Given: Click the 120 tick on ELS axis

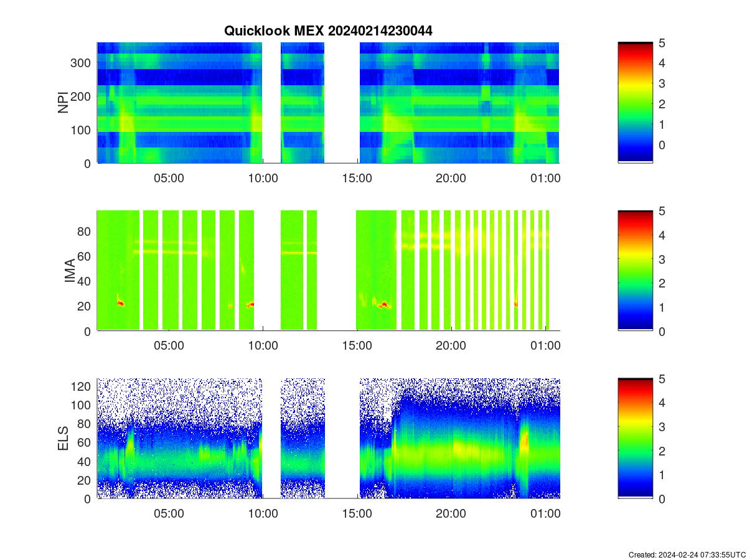Looking at the screenshot, I should point(81,386).
